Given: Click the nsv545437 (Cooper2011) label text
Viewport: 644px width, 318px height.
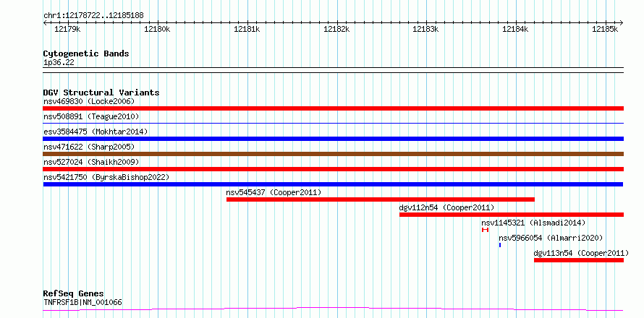Looking at the screenshot, I should 274,192.
